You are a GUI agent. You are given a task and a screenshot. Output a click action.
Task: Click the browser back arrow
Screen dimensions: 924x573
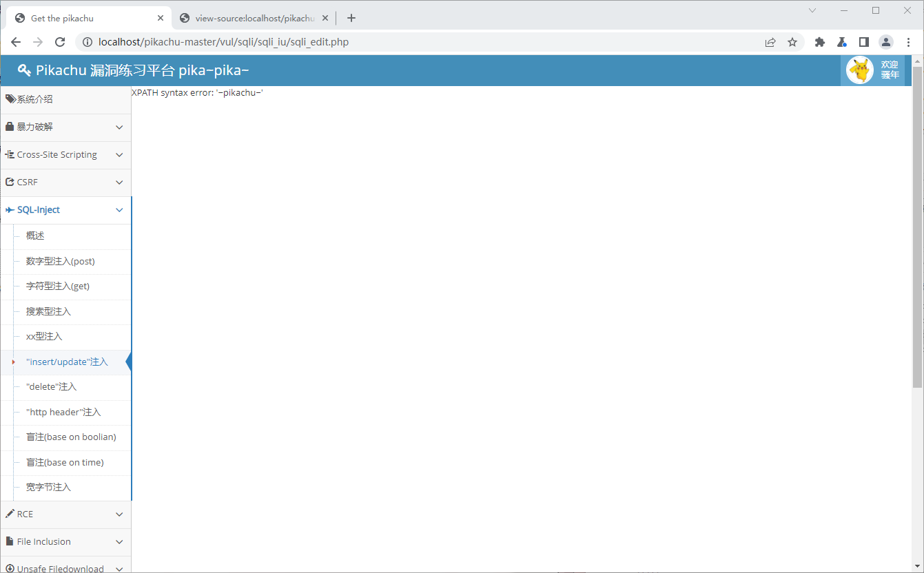(x=16, y=42)
